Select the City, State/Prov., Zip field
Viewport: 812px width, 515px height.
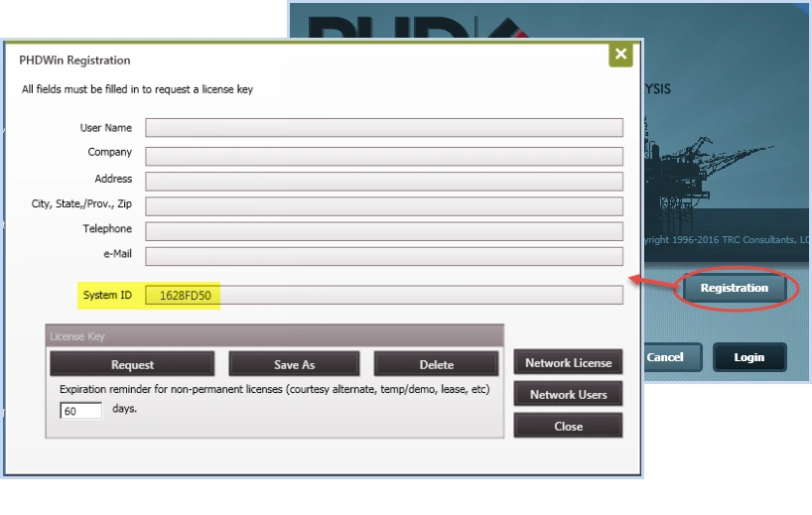(x=383, y=206)
